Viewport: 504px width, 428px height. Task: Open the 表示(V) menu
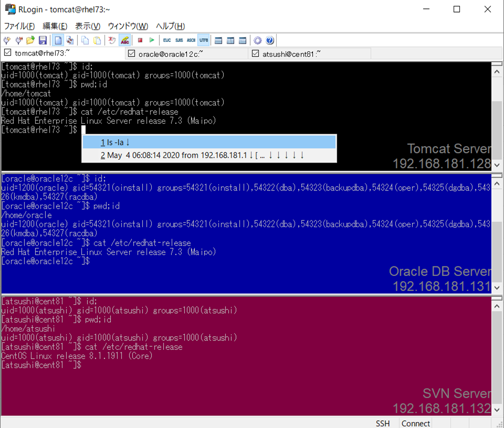coord(88,26)
